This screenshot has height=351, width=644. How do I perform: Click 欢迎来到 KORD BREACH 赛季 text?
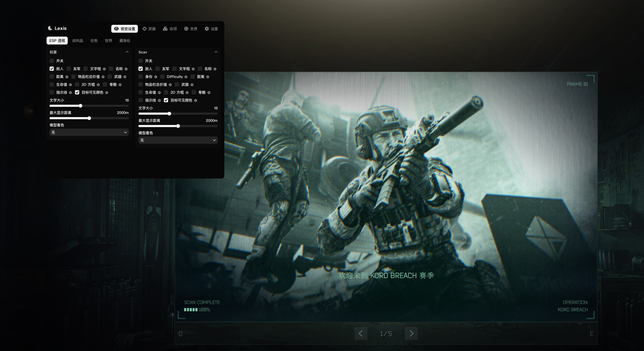(x=386, y=275)
